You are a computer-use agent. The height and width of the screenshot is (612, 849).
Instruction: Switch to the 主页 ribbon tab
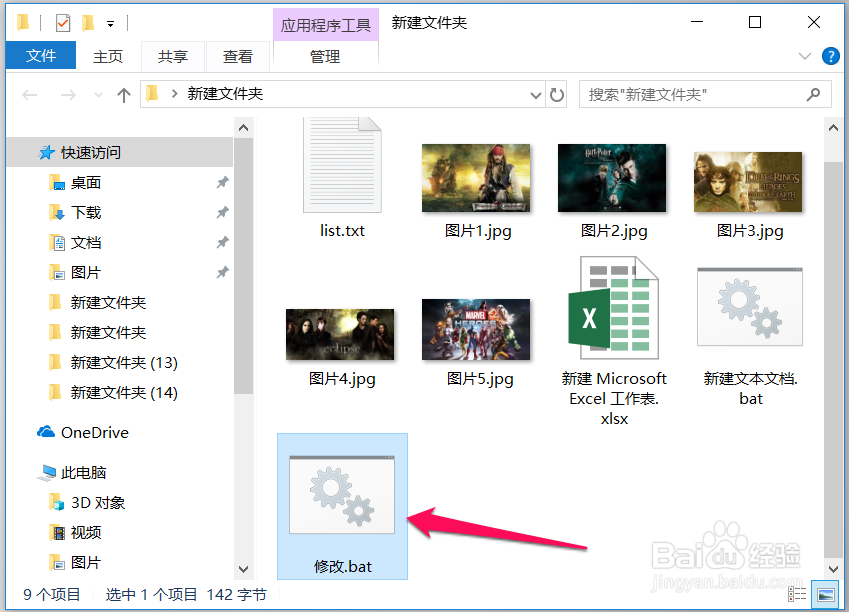pos(108,56)
